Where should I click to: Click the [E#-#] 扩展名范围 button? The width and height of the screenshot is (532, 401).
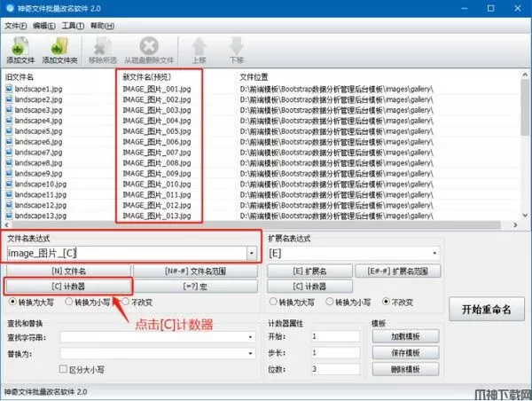coord(397,271)
